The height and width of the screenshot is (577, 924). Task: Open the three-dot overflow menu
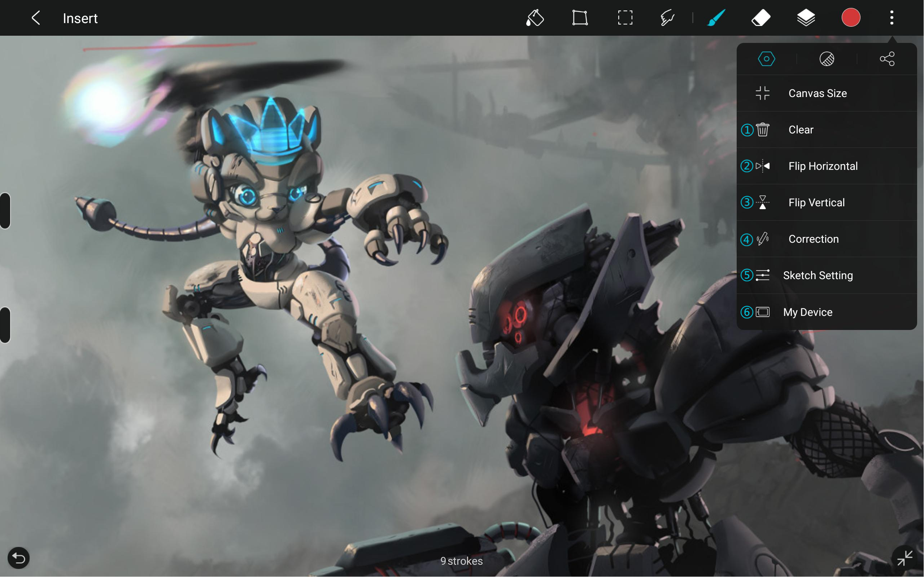[x=892, y=18]
